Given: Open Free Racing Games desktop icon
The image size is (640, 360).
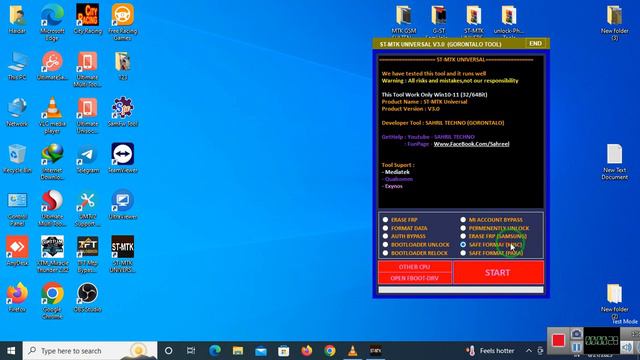Looking at the screenshot, I should (x=122, y=22).
